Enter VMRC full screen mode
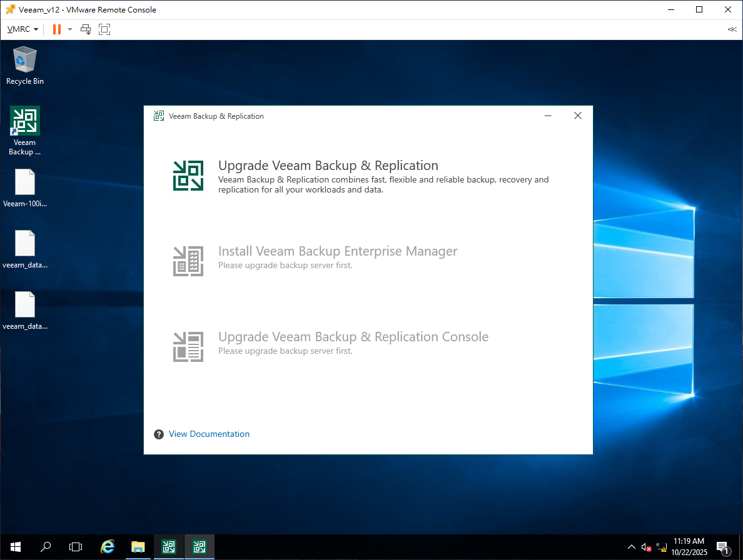This screenshot has height=560, width=743. pos(104,29)
